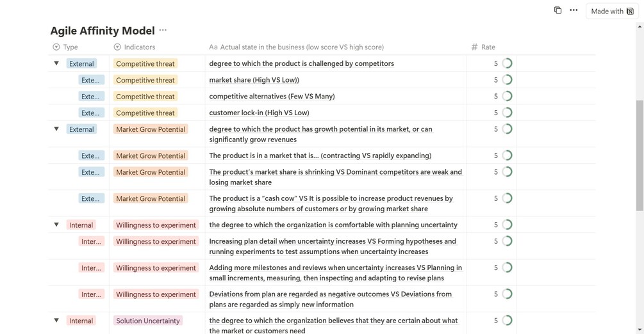
Task: Open options next to Agile Affinity Model title
Action: click(x=163, y=30)
